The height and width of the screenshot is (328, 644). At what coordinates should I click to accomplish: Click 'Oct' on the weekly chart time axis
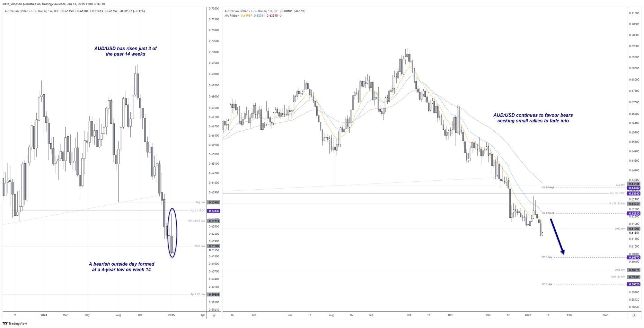(x=140, y=315)
